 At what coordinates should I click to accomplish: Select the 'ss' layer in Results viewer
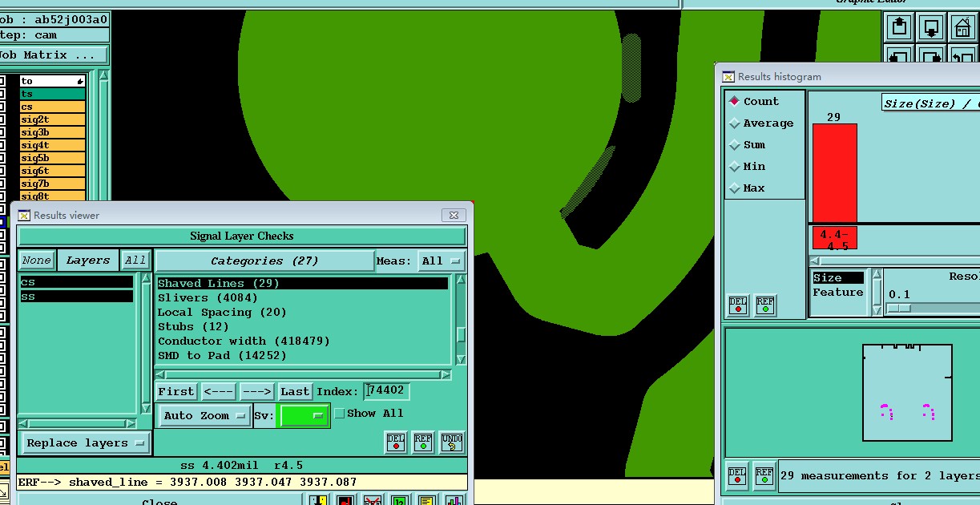pos(76,297)
